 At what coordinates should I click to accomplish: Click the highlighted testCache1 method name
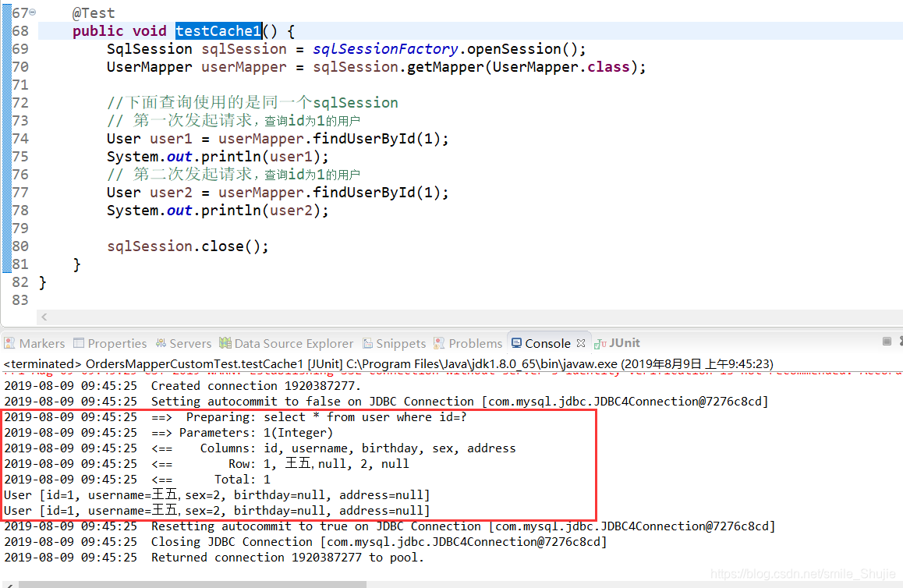pos(219,31)
